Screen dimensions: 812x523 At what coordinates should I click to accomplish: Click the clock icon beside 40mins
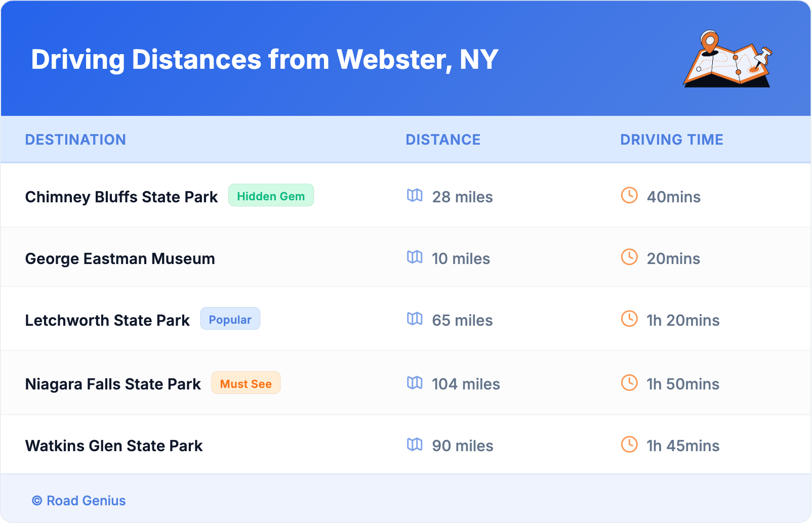[x=629, y=196]
